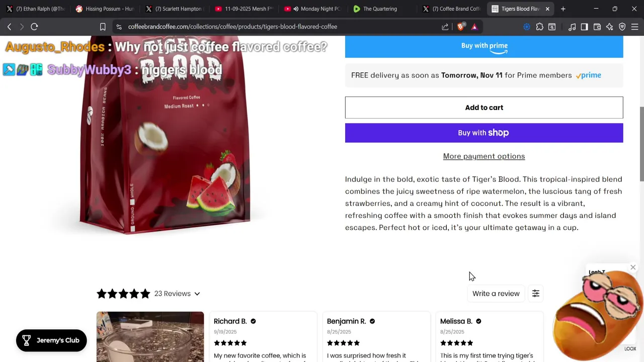The height and width of the screenshot is (362, 644).
Task: Bookmark this page
Action: pyautogui.click(x=103, y=27)
